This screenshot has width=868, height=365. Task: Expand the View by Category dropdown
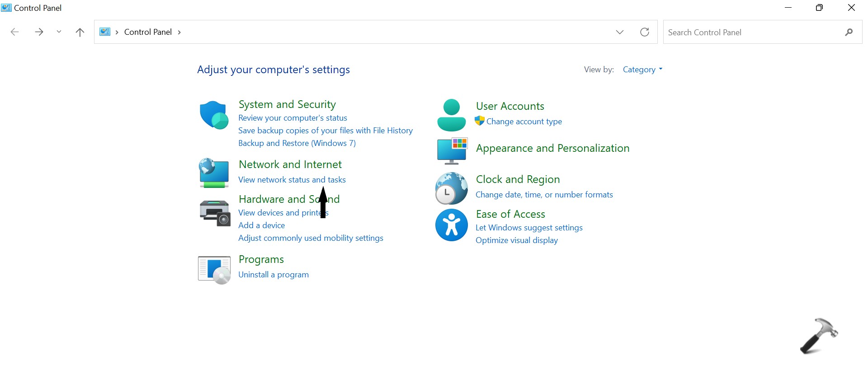pos(642,70)
